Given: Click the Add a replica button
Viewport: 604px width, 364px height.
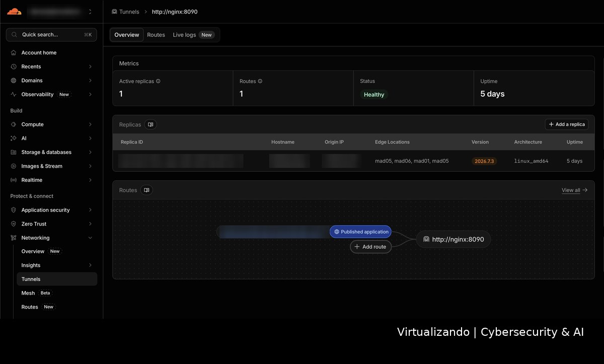Looking at the screenshot, I should point(567,124).
